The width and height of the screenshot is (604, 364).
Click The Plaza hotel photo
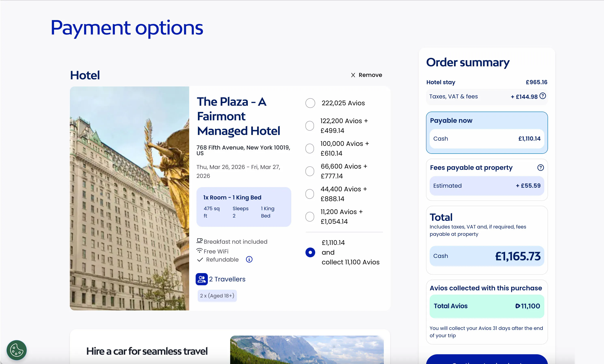coord(129,199)
